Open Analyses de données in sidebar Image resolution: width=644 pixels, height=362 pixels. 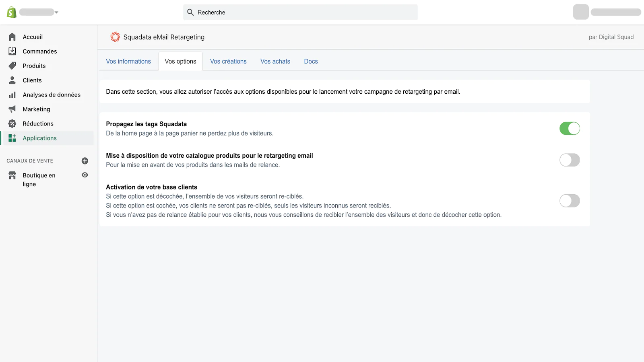(x=52, y=95)
